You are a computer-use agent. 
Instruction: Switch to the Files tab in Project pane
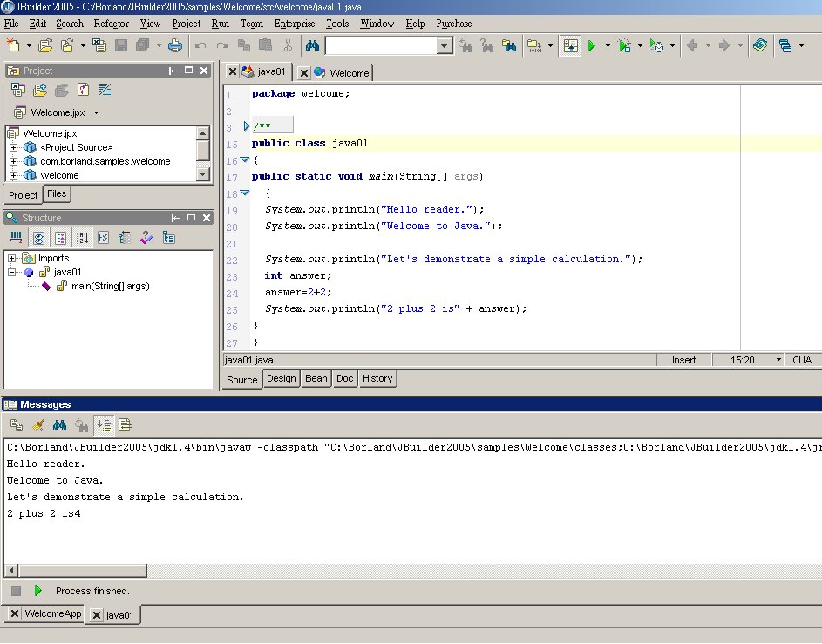click(x=57, y=193)
